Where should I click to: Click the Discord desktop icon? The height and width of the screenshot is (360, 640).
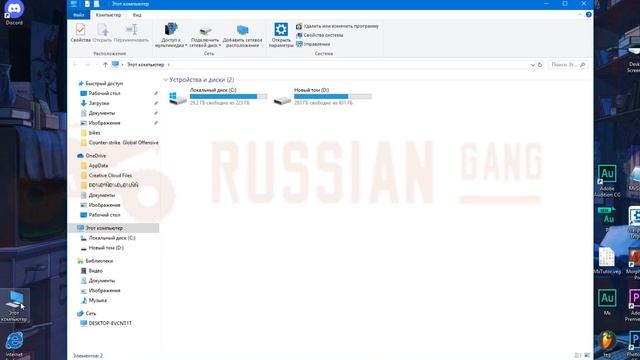[x=14, y=13]
